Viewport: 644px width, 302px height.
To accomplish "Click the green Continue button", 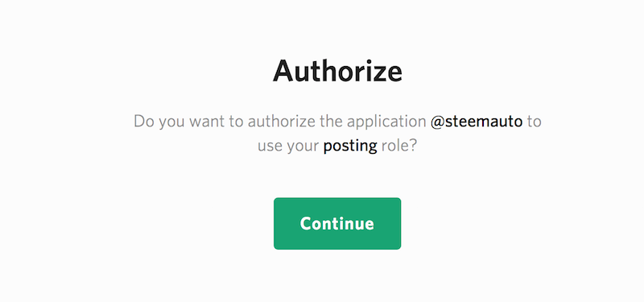I will (337, 224).
